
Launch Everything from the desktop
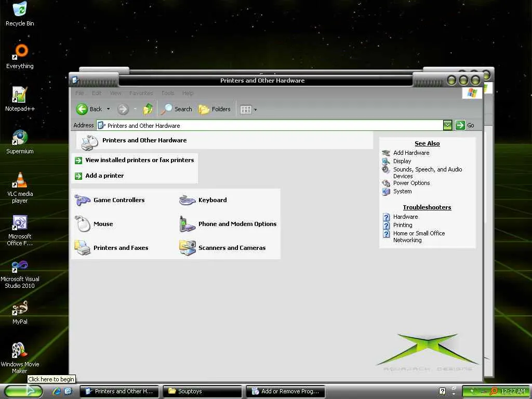[x=20, y=56]
